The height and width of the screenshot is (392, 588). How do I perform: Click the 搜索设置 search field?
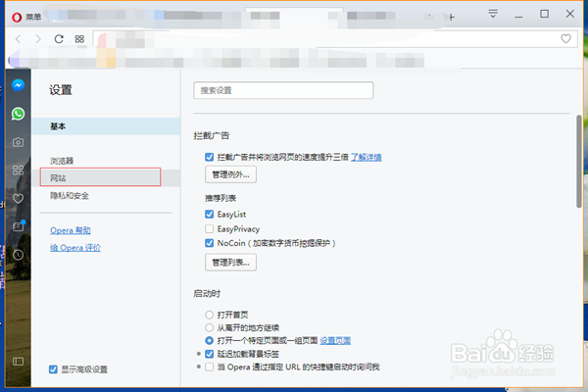[283, 90]
